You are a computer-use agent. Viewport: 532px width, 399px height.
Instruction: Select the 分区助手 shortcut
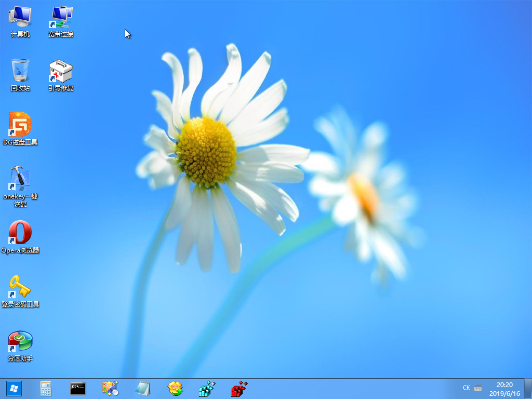click(x=20, y=345)
